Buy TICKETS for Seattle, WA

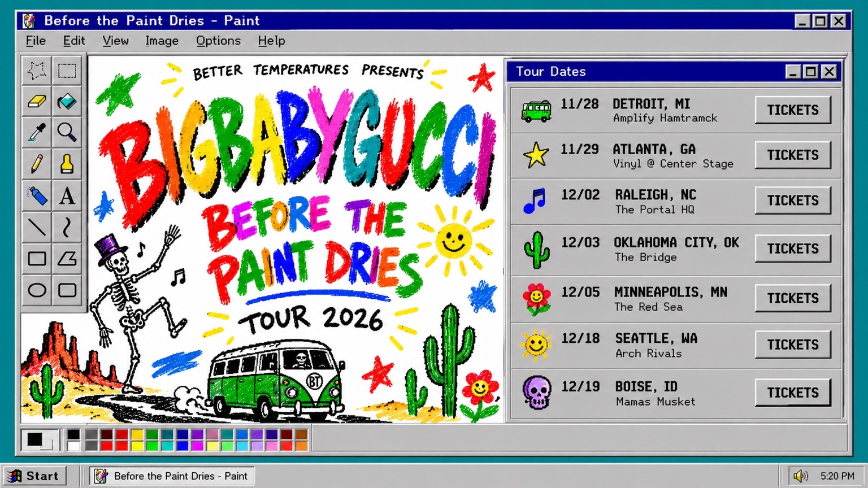click(793, 345)
